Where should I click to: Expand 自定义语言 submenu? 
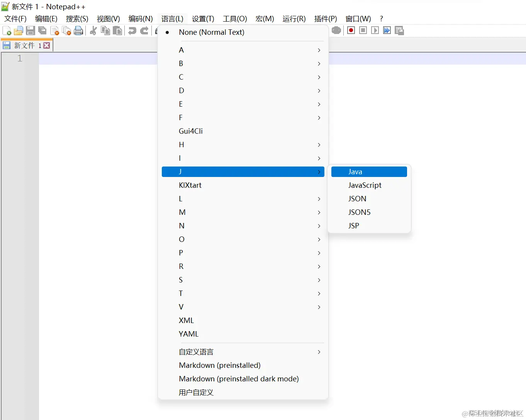(x=243, y=352)
